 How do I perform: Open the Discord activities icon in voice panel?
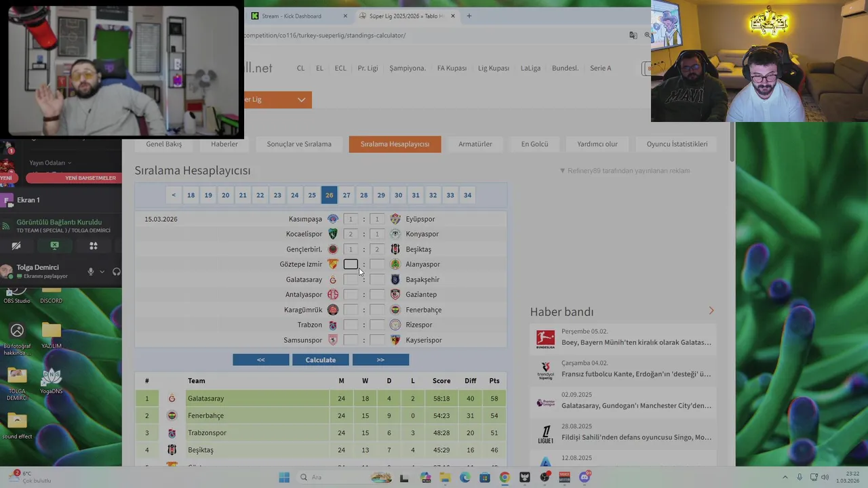click(94, 246)
